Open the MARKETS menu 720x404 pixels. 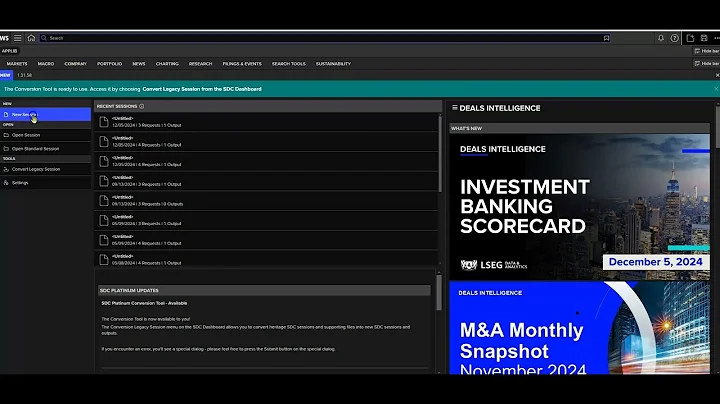click(x=17, y=64)
